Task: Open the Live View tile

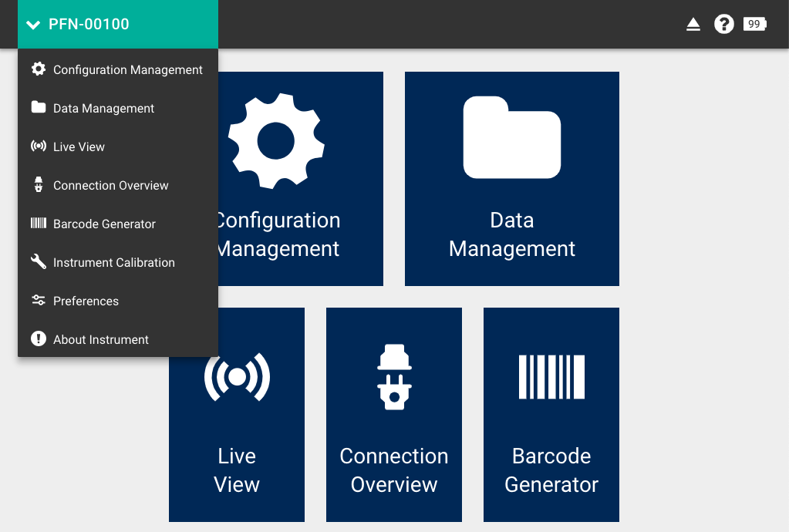Action: pyautogui.click(x=237, y=439)
